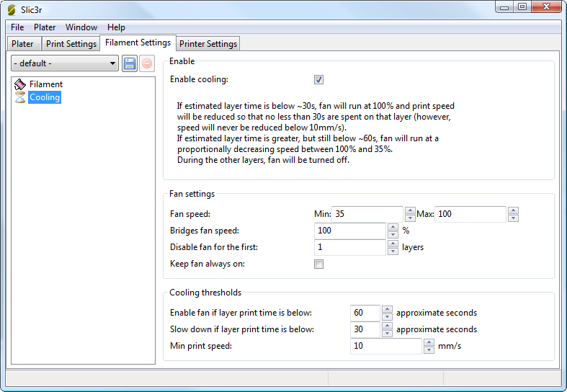Toggle the Enable cooling checkbox
The width and height of the screenshot is (567, 392).
318,79
